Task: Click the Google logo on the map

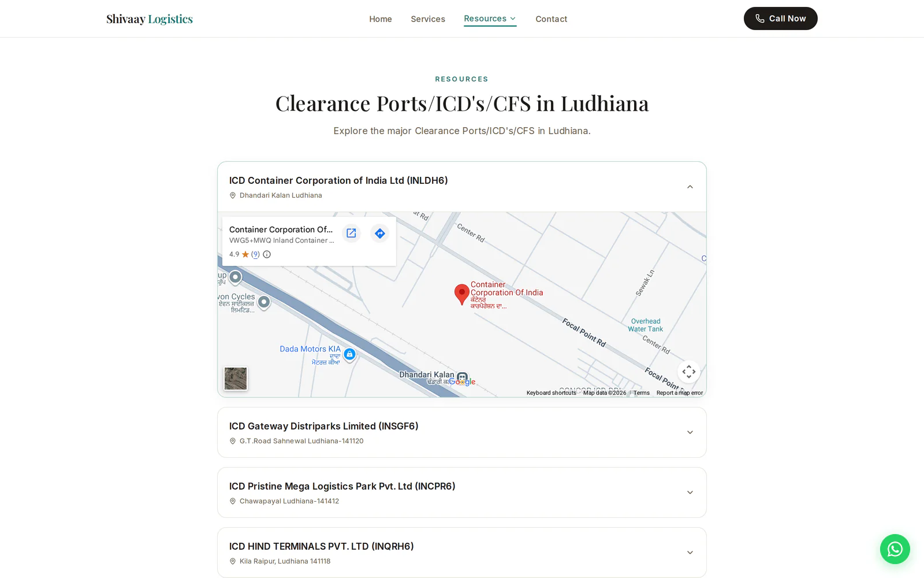Action: [462, 381]
